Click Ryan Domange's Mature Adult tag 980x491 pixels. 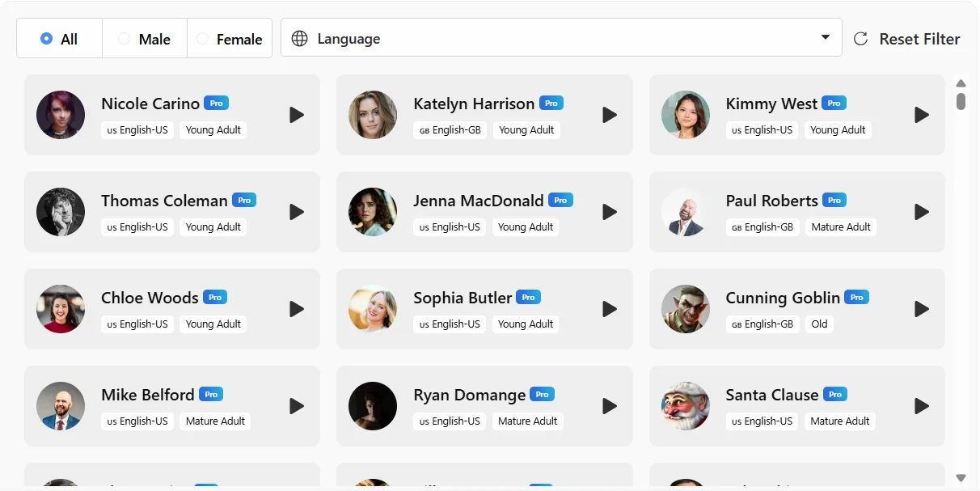pyautogui.click(x=527, y=421)
